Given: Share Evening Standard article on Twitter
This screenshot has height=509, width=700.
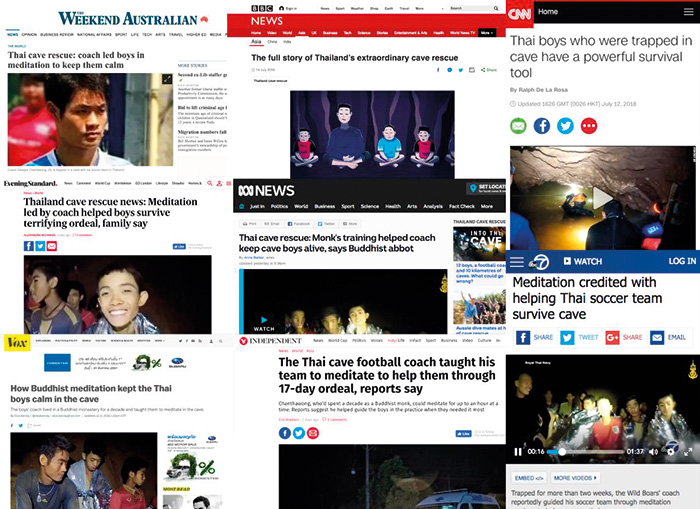Looking at the screenshot, I should [x=40, y=246].
